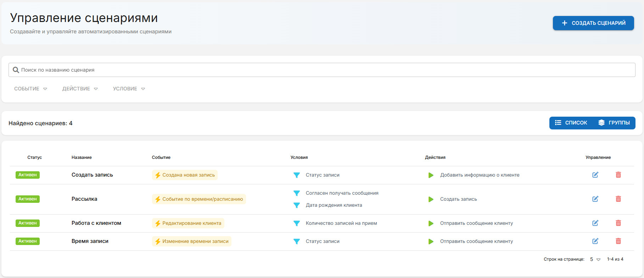Open rows per page selector
The image size is (644, 278).
click(x=595, y=259)
